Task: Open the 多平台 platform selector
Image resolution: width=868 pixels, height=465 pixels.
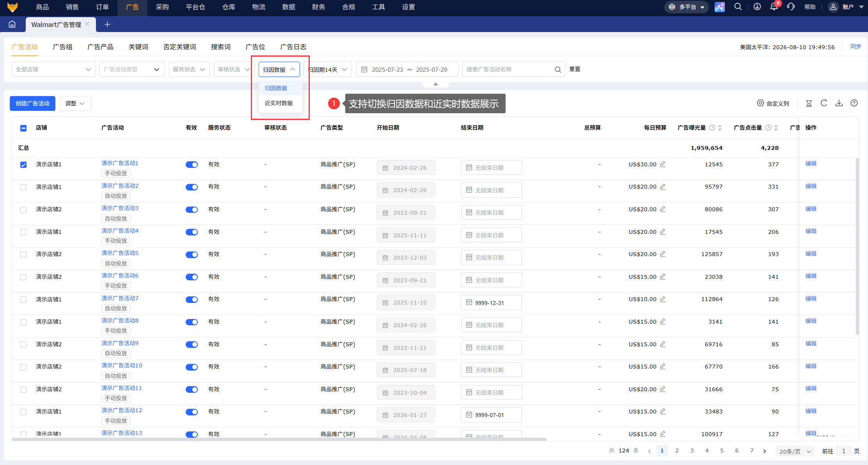Action: tap(686, 7)
